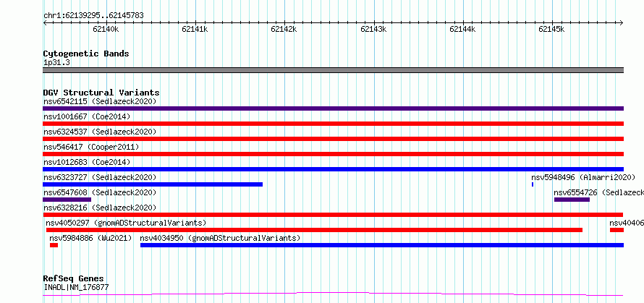Click the short red nsv40406 variant bar

coord(617,230)
